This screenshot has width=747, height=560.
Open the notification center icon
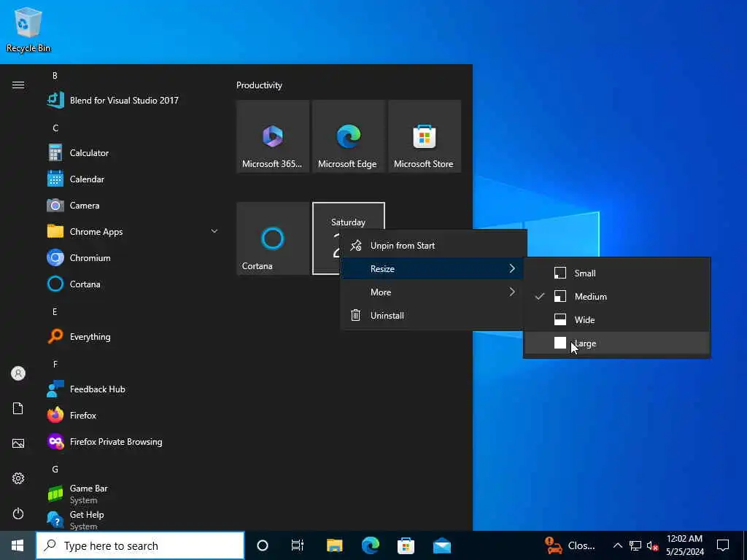pos(723,545)
